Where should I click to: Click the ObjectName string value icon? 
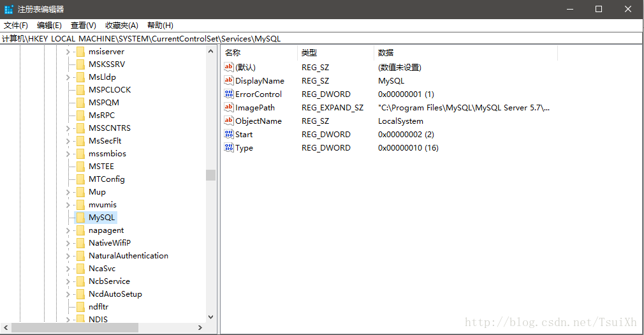(x=229, y=121)
